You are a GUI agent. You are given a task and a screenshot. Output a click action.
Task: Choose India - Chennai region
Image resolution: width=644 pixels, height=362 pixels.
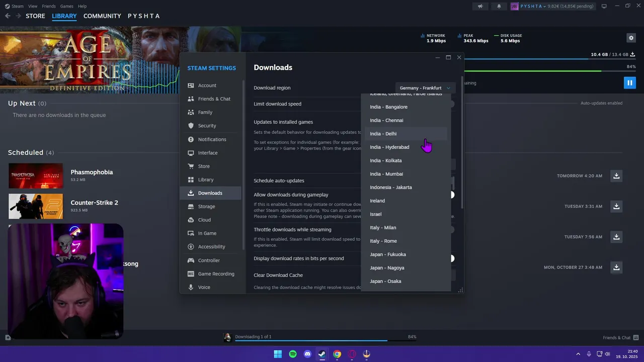[406, 120]
